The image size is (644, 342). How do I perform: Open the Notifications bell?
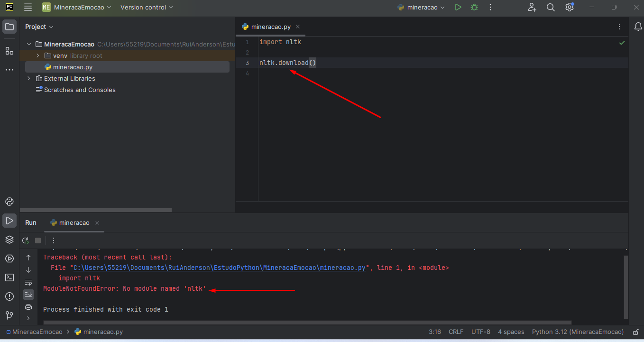[638, 27]
